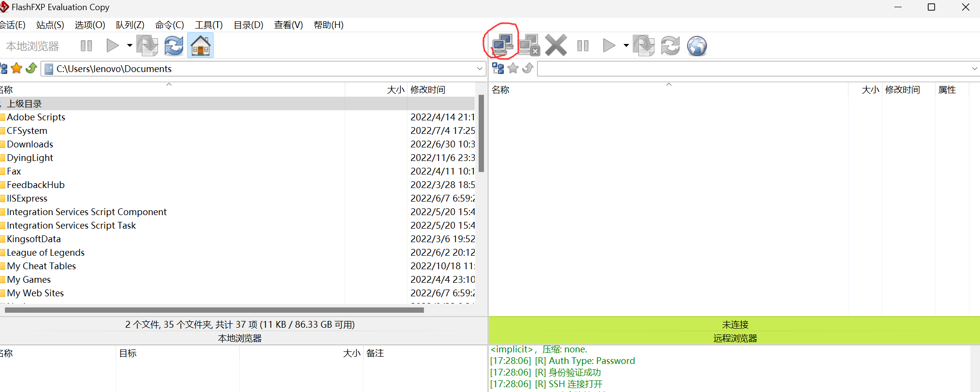The image size is (980, 392).
Task: Open local bookmarks star icon
Action: (x=16, y=69)
